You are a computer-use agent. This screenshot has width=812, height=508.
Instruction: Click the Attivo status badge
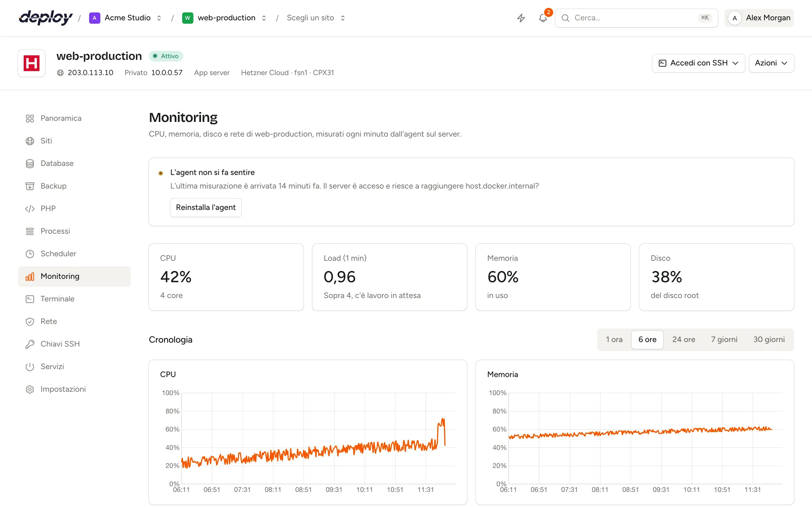pyautogui.click(x=166, y=56)
